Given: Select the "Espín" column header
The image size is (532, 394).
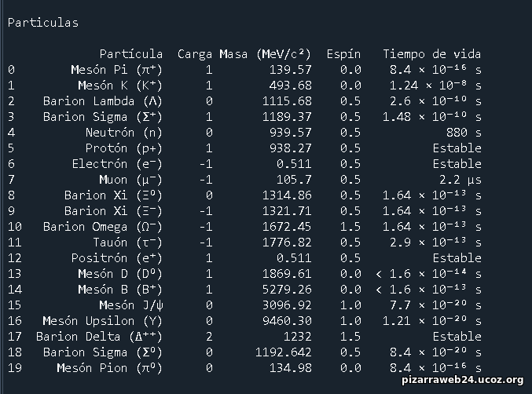Looking at the screenshot, I should tap(343, 54).
